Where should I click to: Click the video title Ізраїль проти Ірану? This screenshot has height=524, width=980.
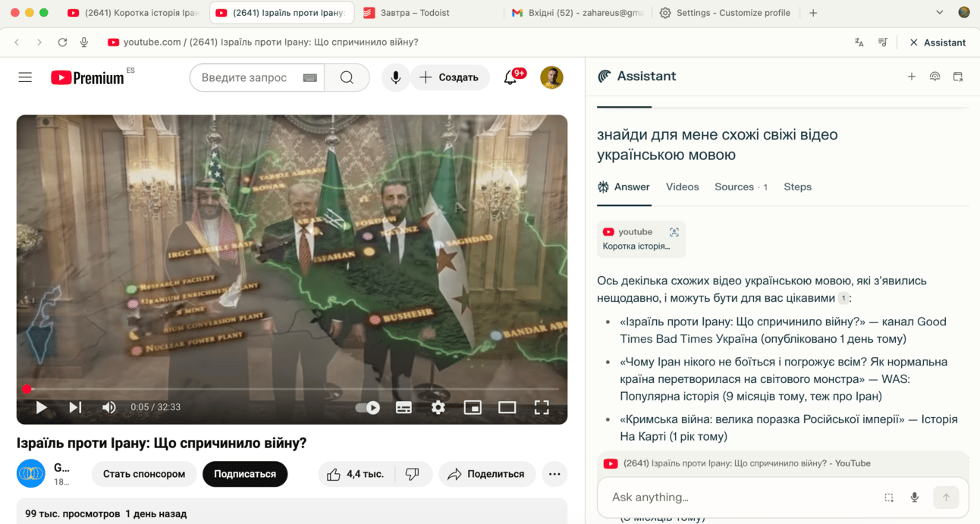point(162,443)
